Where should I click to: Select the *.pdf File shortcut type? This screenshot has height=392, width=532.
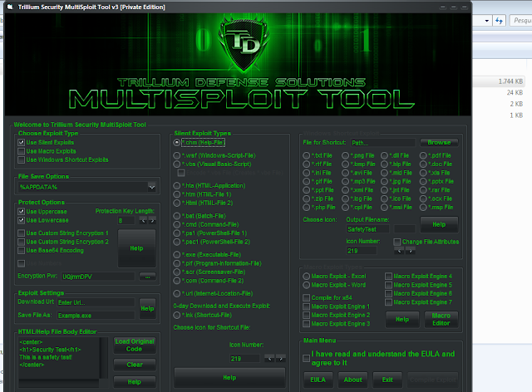tap(423, 155)
